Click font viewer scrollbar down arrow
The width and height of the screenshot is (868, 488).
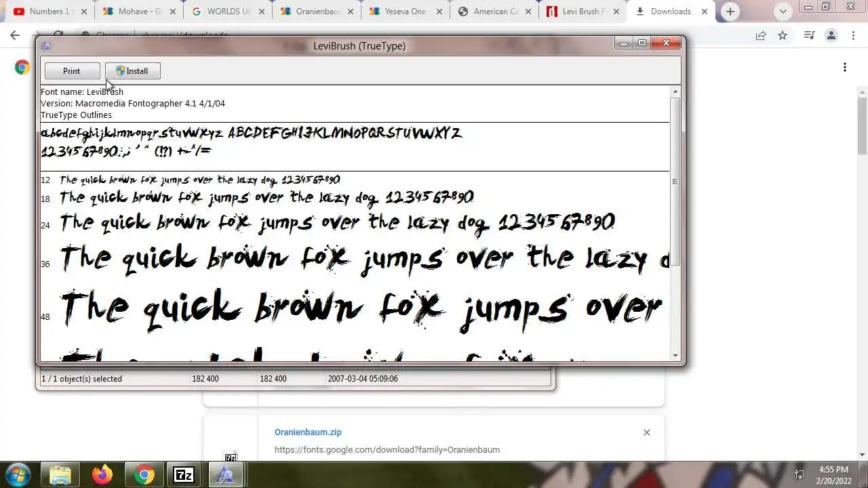pyautogui.click(x=675, y=356)
